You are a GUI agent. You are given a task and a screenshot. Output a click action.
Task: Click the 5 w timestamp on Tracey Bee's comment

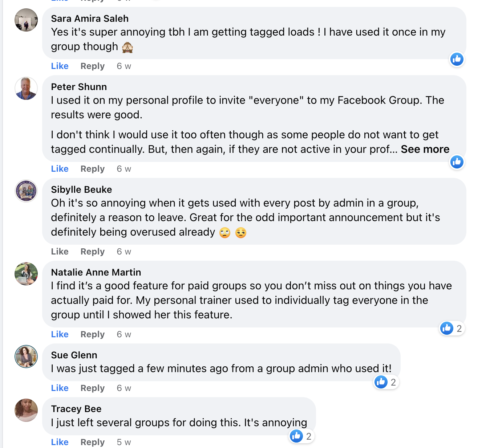tap(124, 442)
